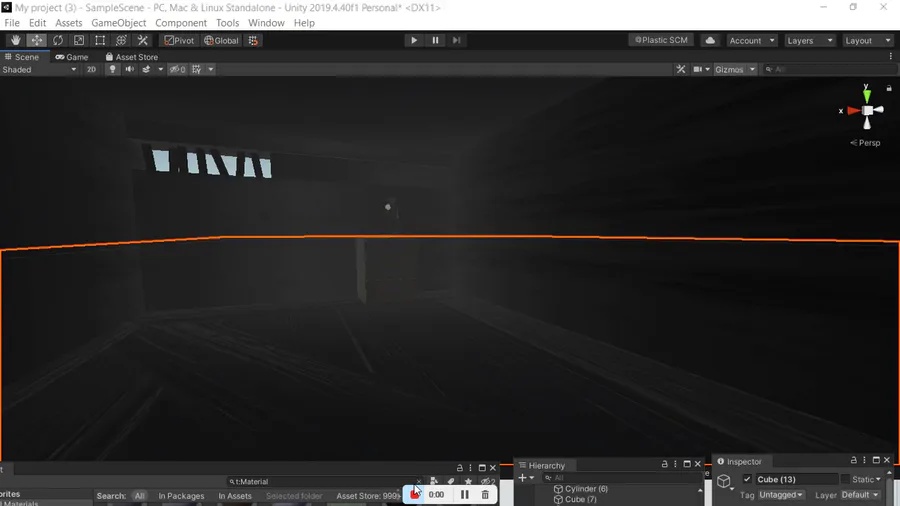Switch to the Asset Store tab

[132, 57]
